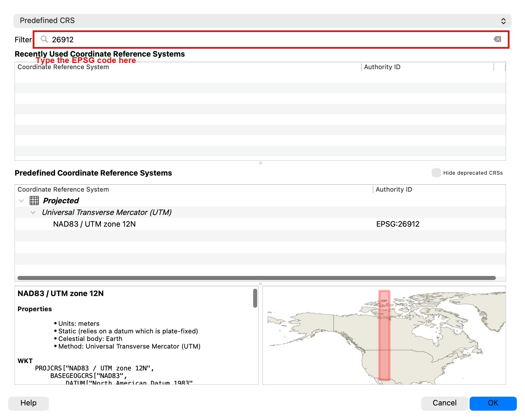Click 'Method: Universal Transverse Mercator (UTM)' text

coord(129,346)
